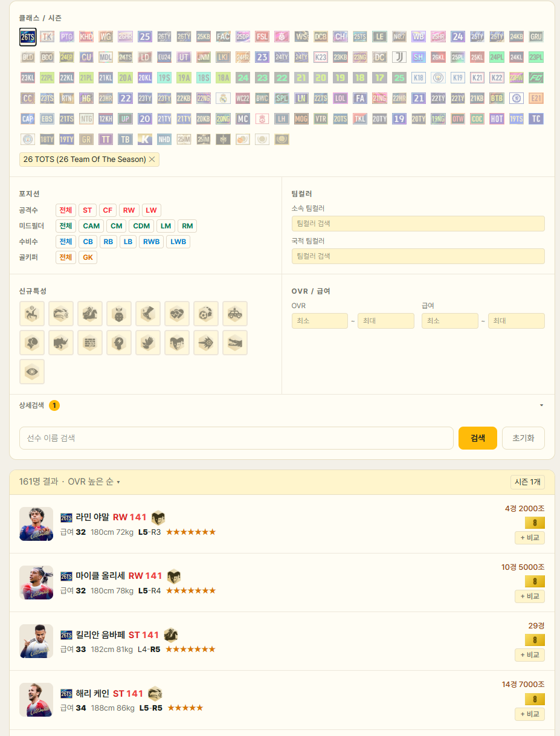Focus the 급여 최대 input field

[517, 321]
